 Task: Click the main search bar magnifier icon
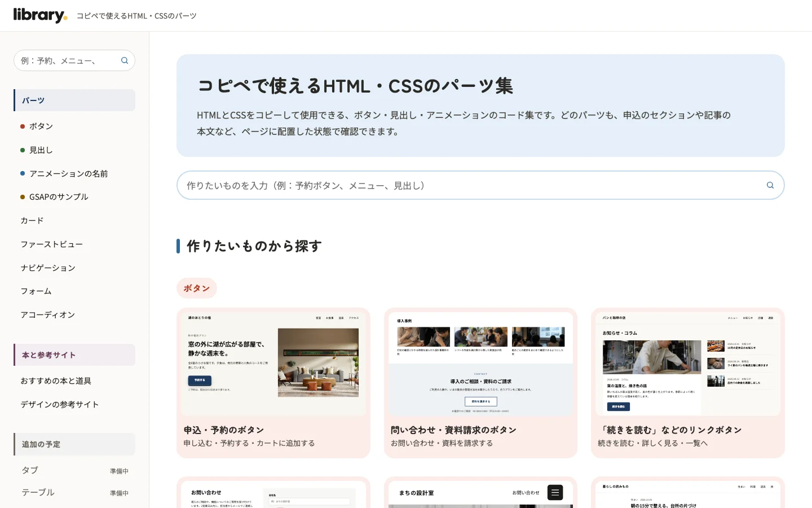[x=770, y=185]
